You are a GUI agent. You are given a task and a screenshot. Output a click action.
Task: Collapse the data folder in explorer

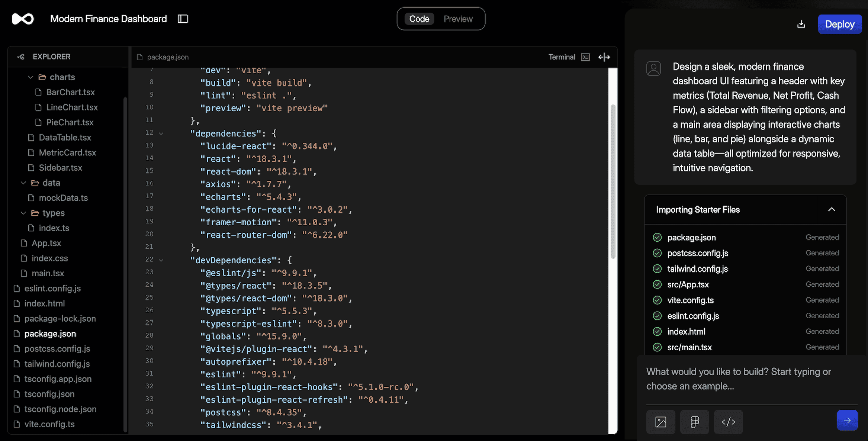23,183
